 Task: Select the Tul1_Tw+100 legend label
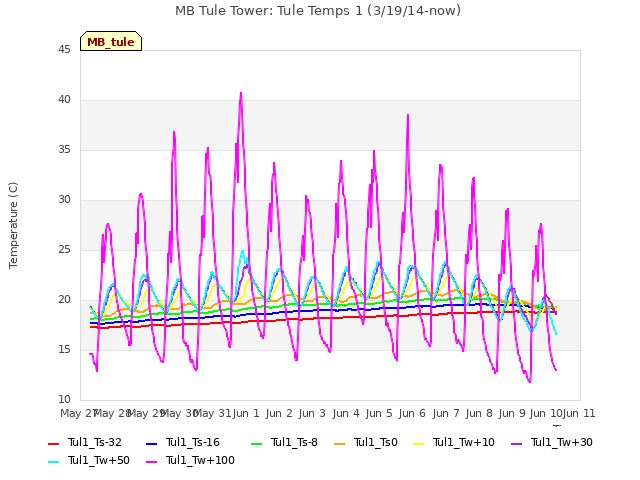click(200, 460)
